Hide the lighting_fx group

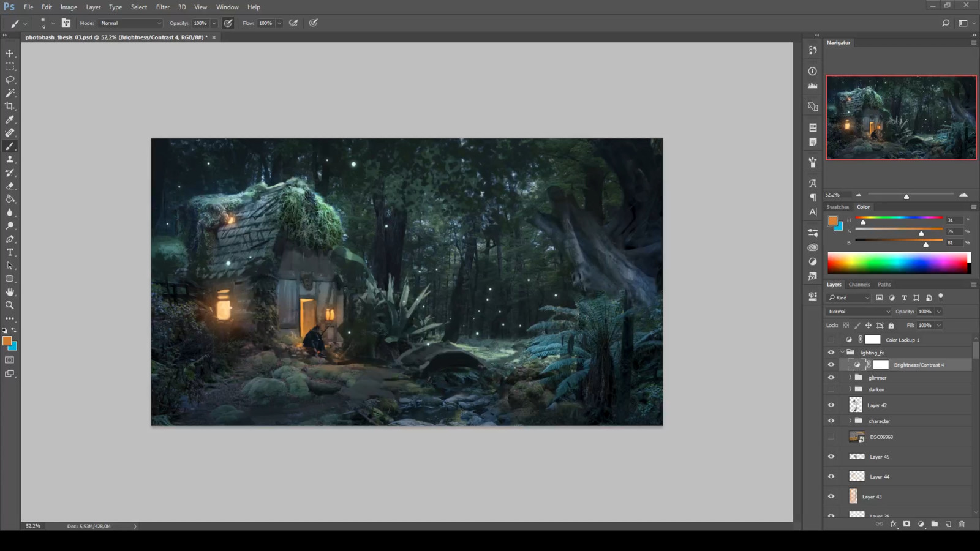(831, 353)
